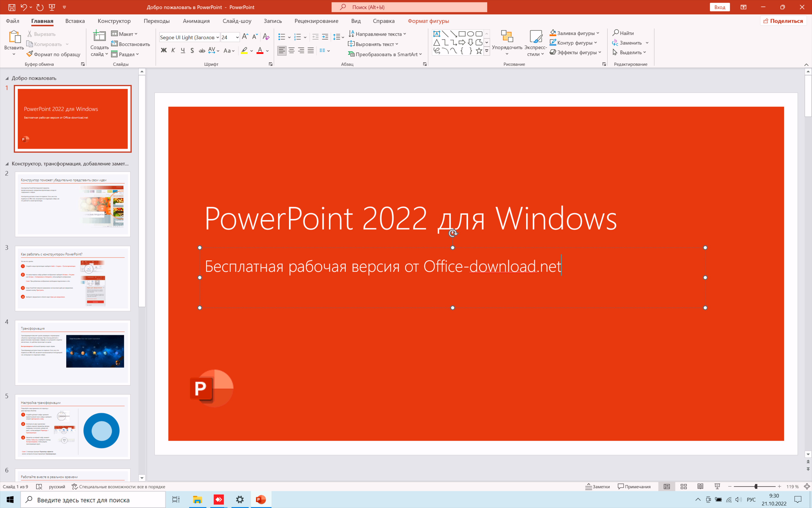
Task: Start slideshow from beginning in the quick access toolbar
Action: (x=52, y=7)
